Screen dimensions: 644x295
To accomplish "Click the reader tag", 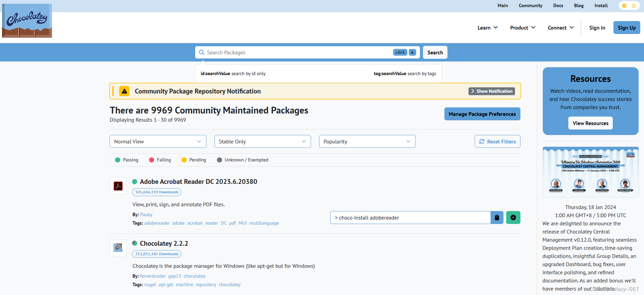I will (x=211, y=223).
